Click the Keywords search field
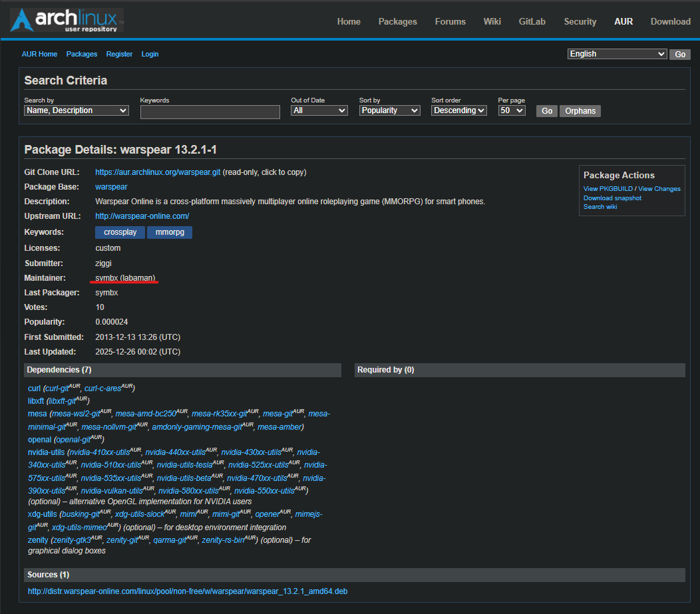 pos(210,111)
